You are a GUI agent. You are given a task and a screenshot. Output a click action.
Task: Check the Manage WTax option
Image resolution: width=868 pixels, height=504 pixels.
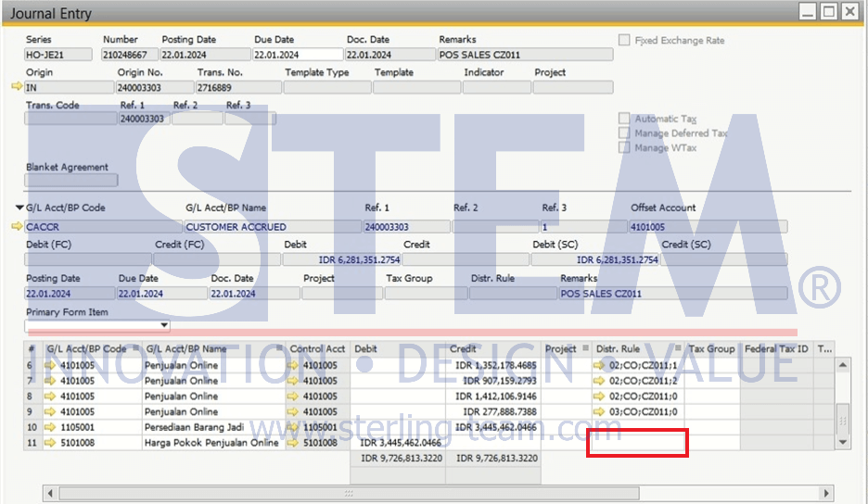coord(625,147)
